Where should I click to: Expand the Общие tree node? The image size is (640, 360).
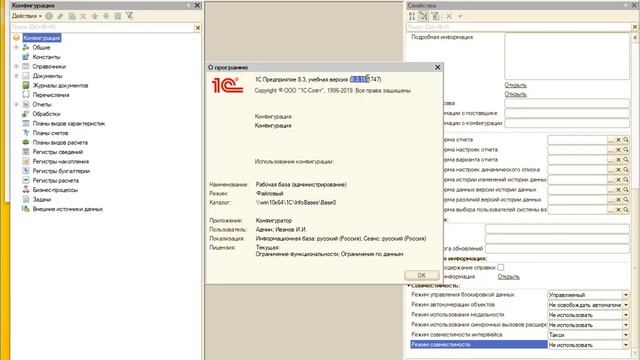pyautogui.click(x=16, y=47)
